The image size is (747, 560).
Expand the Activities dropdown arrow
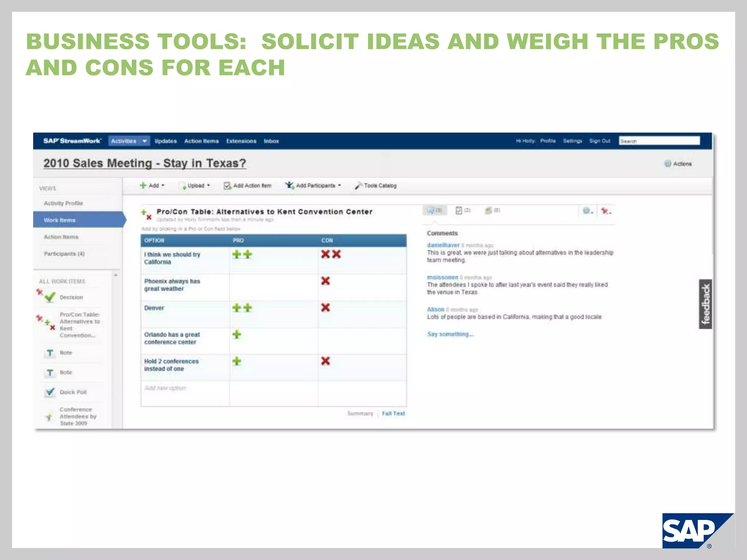click(x=145, y=141)
